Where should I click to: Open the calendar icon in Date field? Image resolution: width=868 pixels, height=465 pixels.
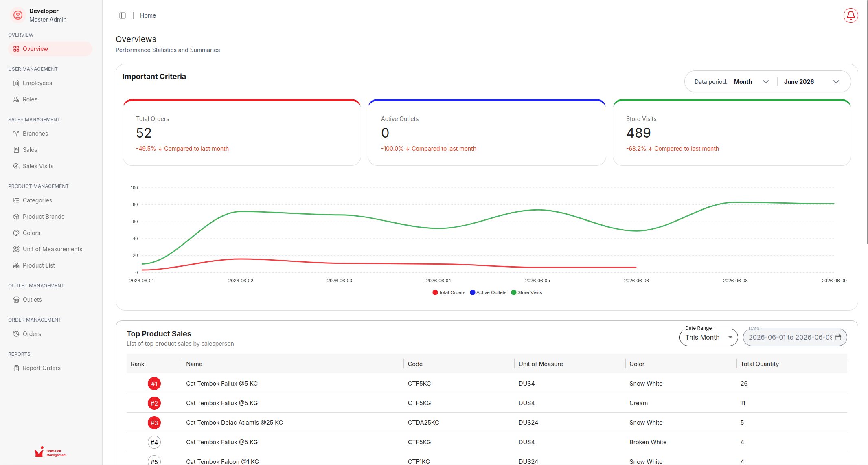click(838, 337)
